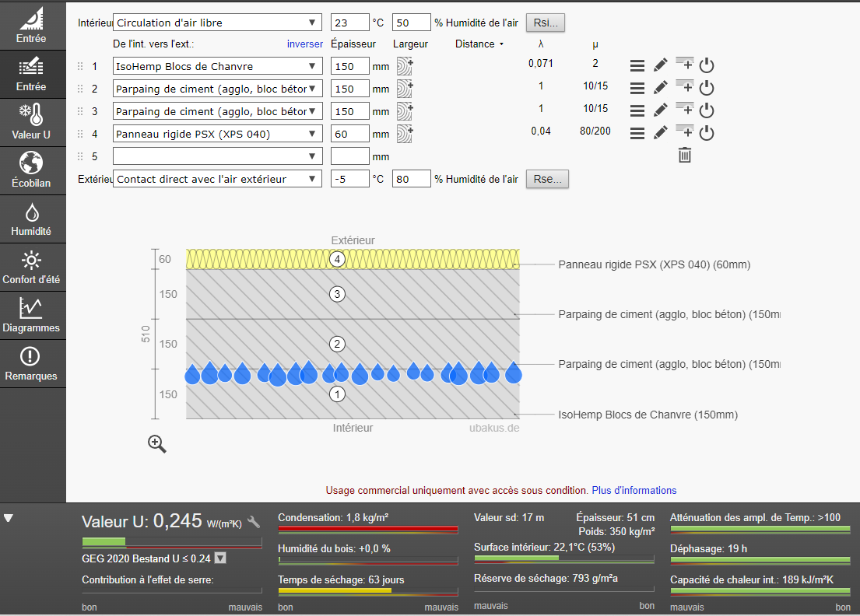The height and width of the screenshot is (616, 860).
Task: Open layer menu for IsoHemp Blocs row
Action: click(x=637, y=66)
